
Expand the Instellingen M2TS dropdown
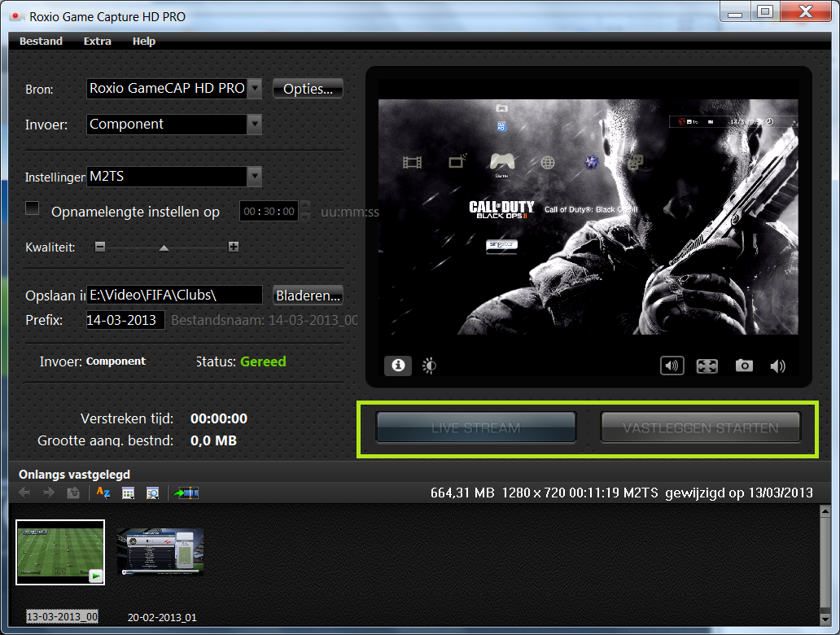255,177
